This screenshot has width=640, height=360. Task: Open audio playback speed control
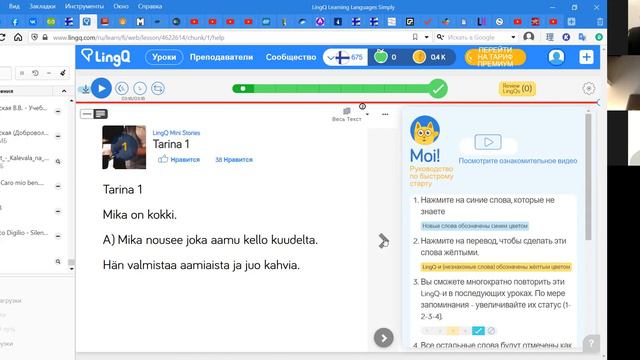[x=140, y=88]
